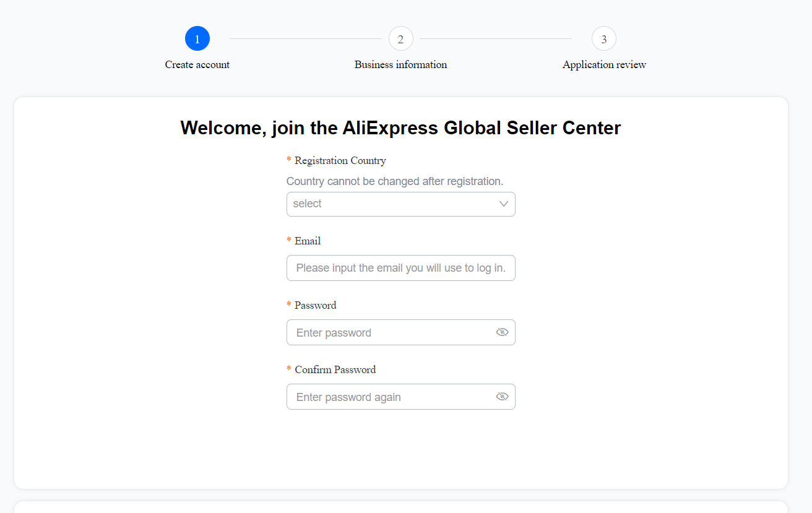
Task: Click the 'Country cannot be changed' note
Action: 395,181
